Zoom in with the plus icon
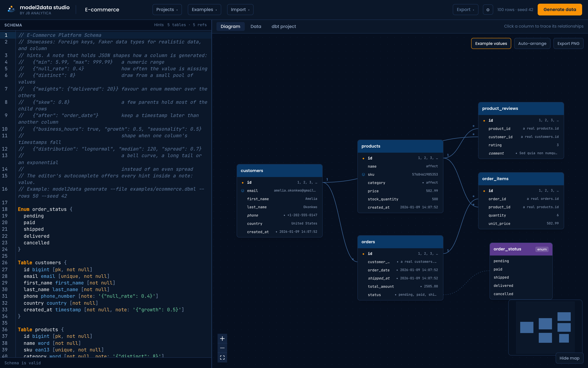Image resolution: width=588 pixels, height=368 pixels. coord(222,339)
